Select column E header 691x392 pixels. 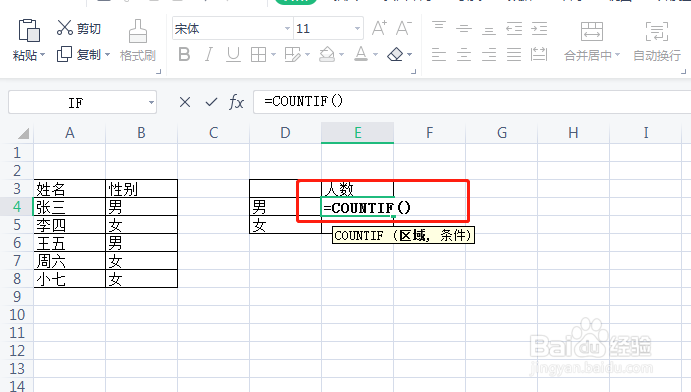tap(357, 133)
